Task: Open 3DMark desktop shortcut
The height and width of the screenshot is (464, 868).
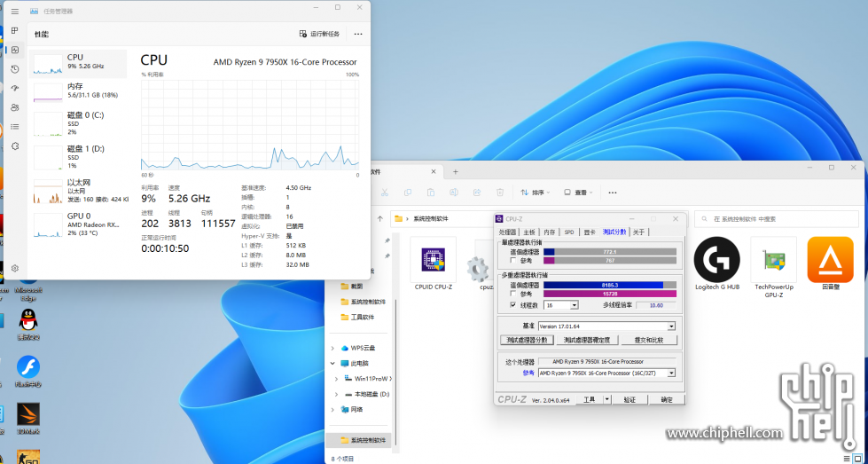Action: click(27, 419)
